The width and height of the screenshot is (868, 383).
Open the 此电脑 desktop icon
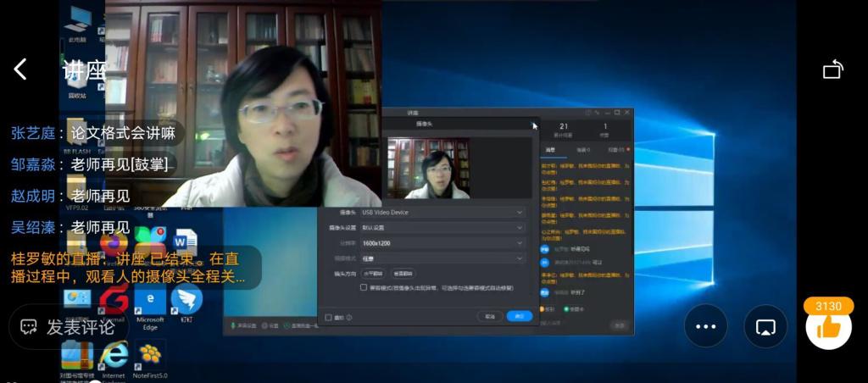coord(77,25)
